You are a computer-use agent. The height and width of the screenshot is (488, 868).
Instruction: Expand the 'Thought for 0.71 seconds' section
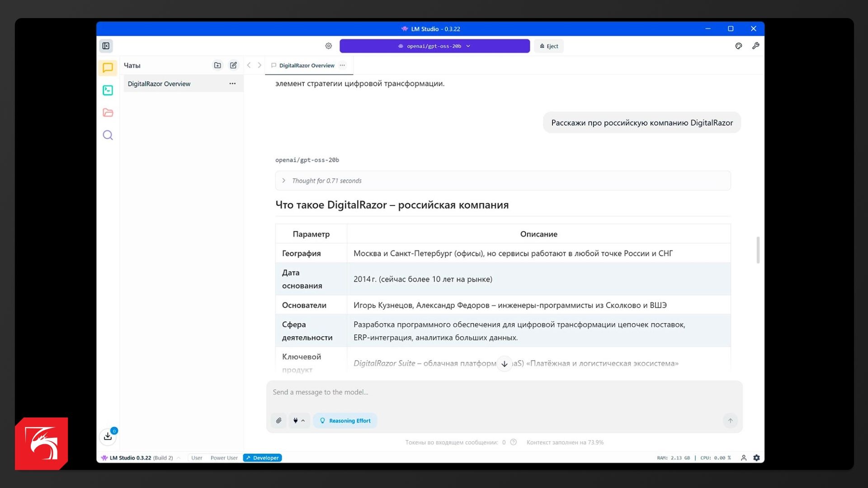(x=283, y=181)
